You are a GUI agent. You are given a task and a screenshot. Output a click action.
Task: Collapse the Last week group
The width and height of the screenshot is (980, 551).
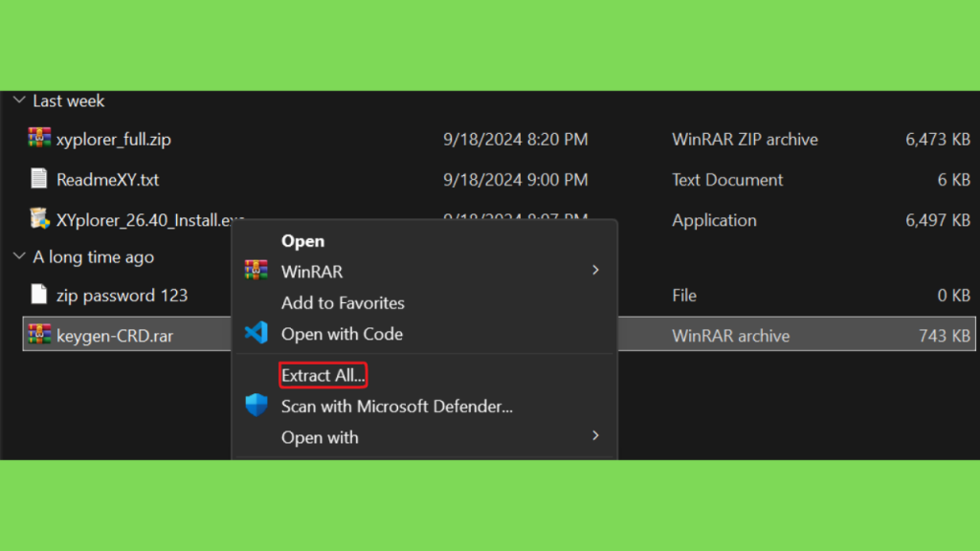(19, 99)
